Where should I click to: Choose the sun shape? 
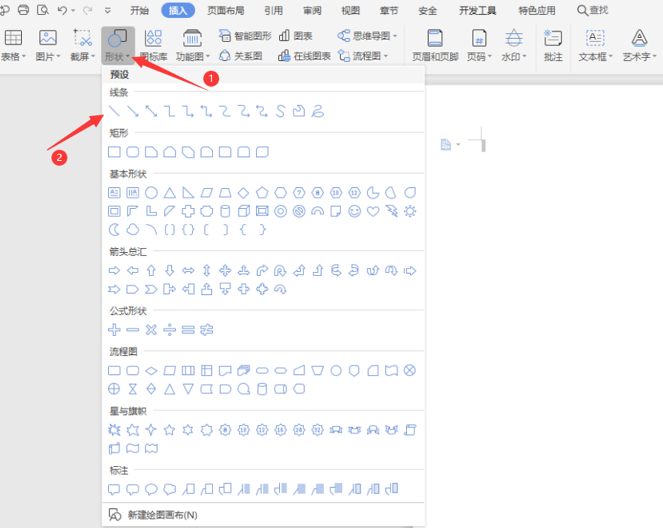point(410,211)
